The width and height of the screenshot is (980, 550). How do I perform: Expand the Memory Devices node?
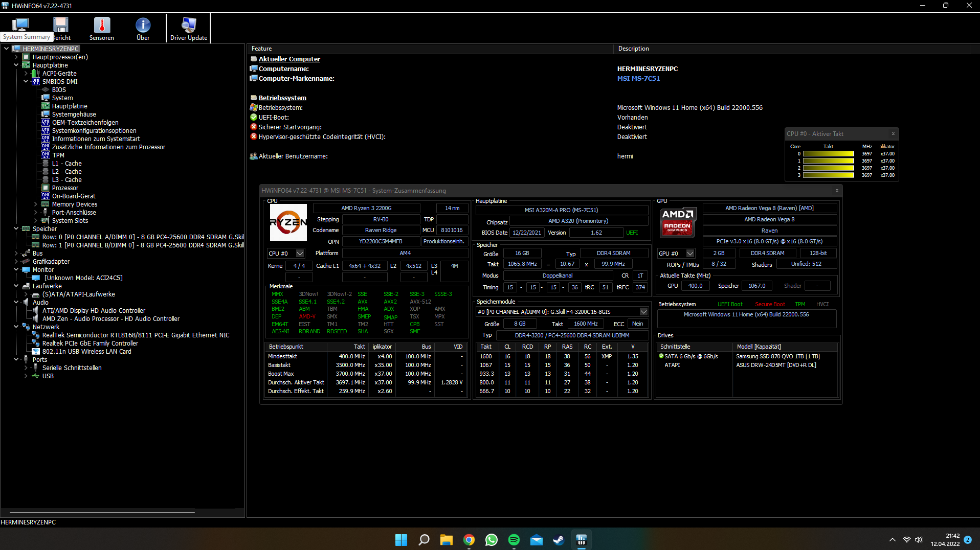point(36,204)
